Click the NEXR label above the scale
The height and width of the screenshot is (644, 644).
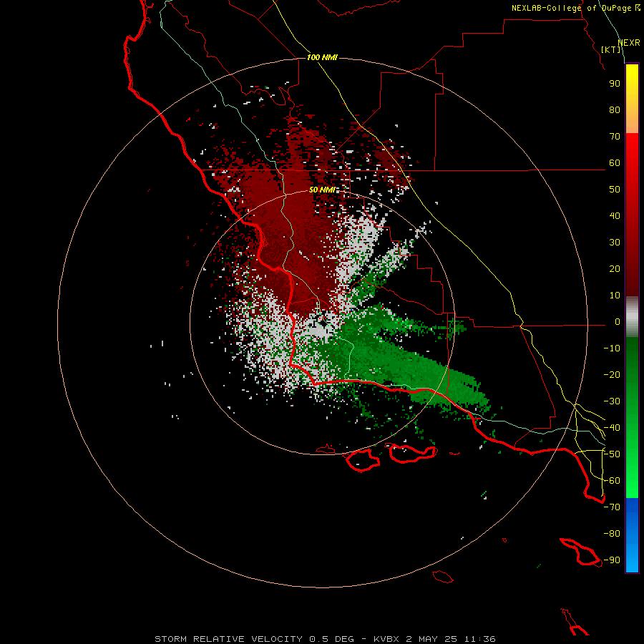(x=629, y=43)
